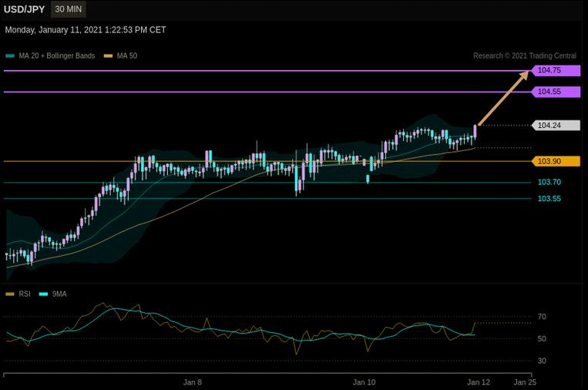Viewport: 588px width, 390px height.
Task: Click the Jan 8 date axis label
Action: (193, 382)
